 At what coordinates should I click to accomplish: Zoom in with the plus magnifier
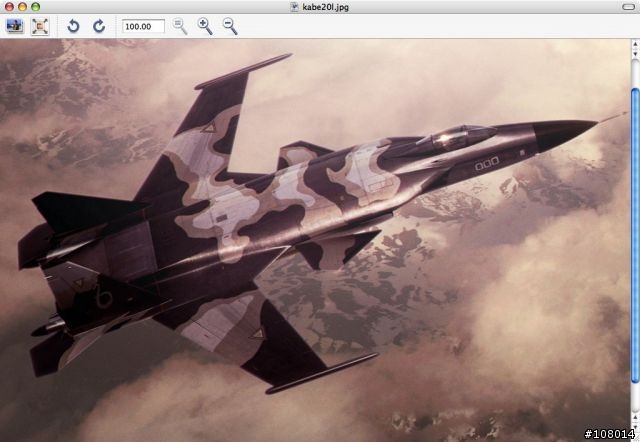[x=205, y=26]
